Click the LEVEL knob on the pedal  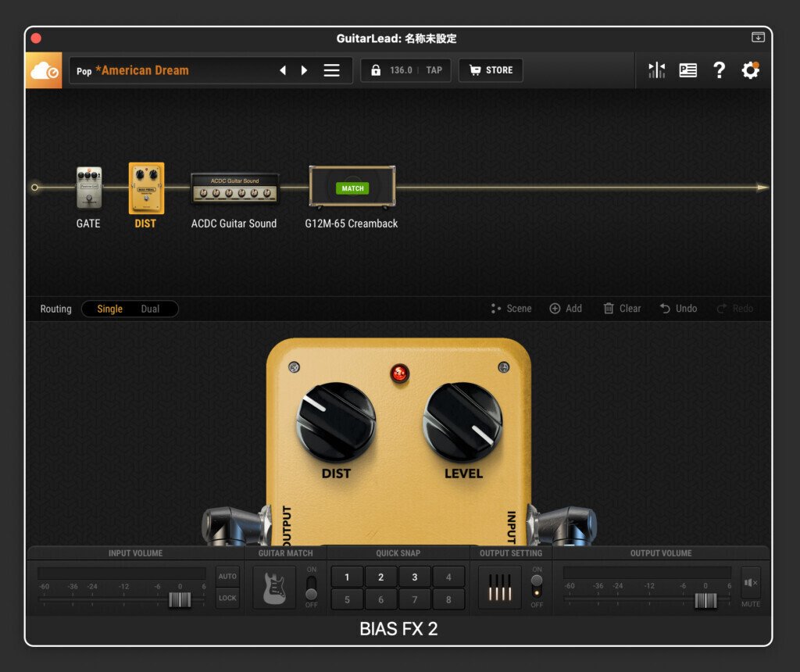point(462,423)
